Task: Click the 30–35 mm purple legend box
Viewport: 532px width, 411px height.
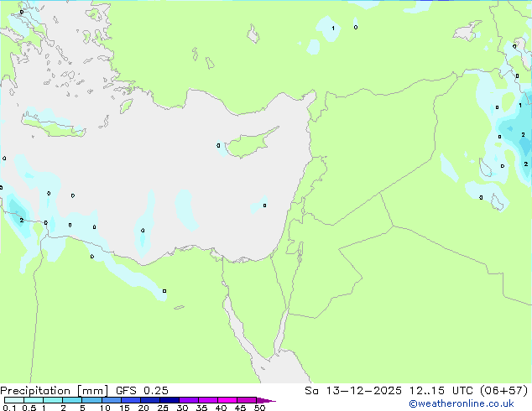Action: pyautogui.click(x=188, y=400)
